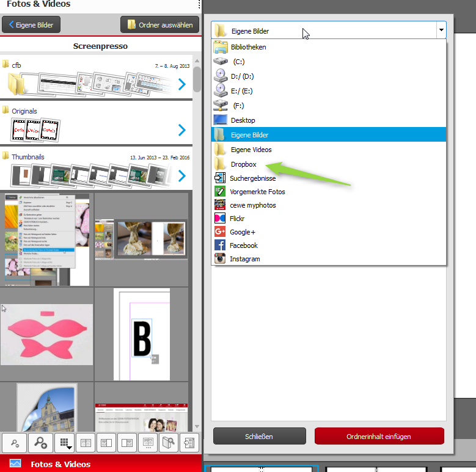
Task: Click the Schließen button
Action: [x=260, y=436]
